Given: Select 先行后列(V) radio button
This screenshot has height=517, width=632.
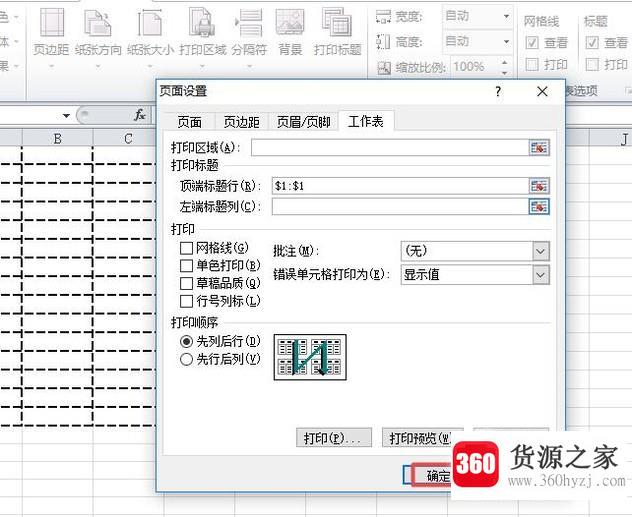Looking at the screenshot, I should 186,359.
